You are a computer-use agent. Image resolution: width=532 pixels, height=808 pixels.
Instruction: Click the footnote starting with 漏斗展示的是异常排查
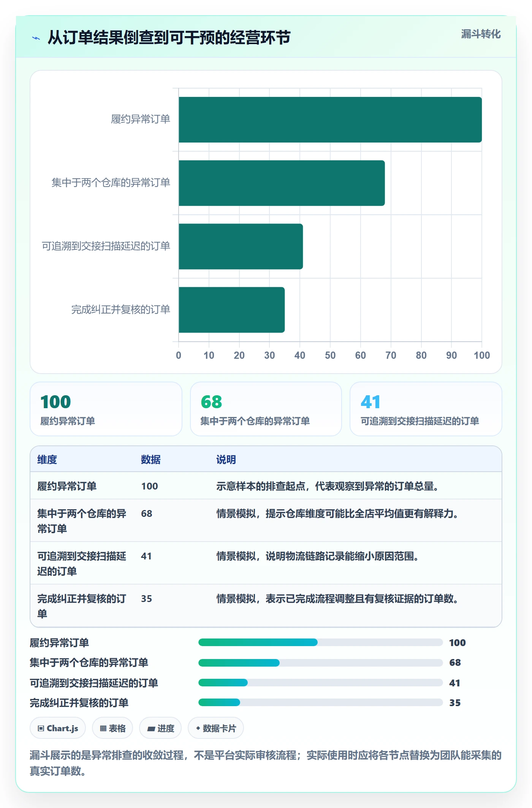pos(266,763)
